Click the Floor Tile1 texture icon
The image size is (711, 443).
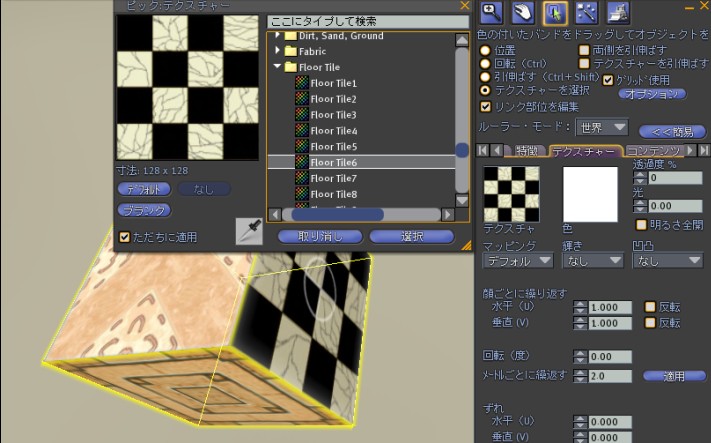302,83
